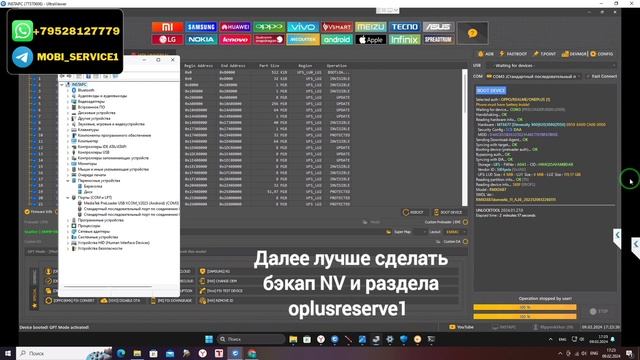Collapse Порты (COM и LPT) node
This screenshot has height=360, width=640.
[x=68, y=198]
